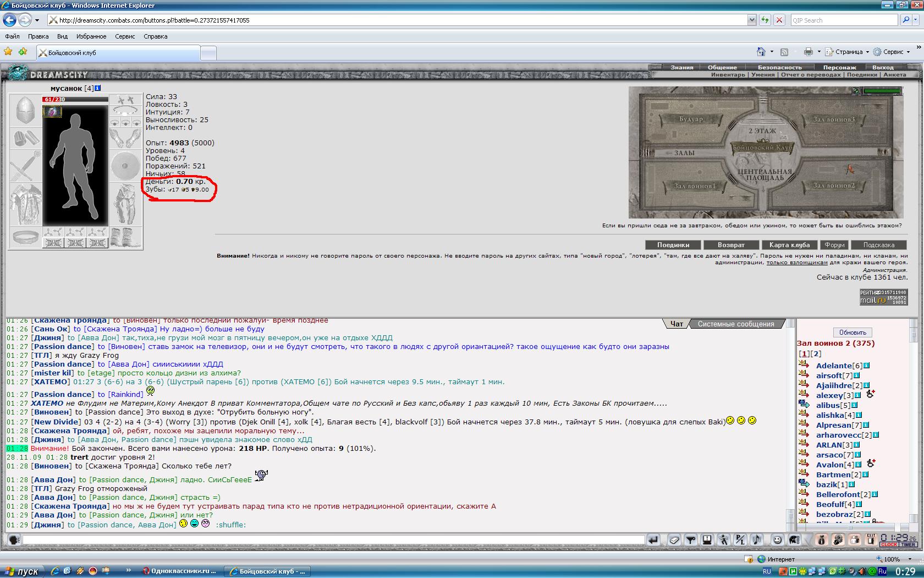Screen dimensions: 924x578
Task: Click the chat filter funnel icon
Action: coord(691,540)
